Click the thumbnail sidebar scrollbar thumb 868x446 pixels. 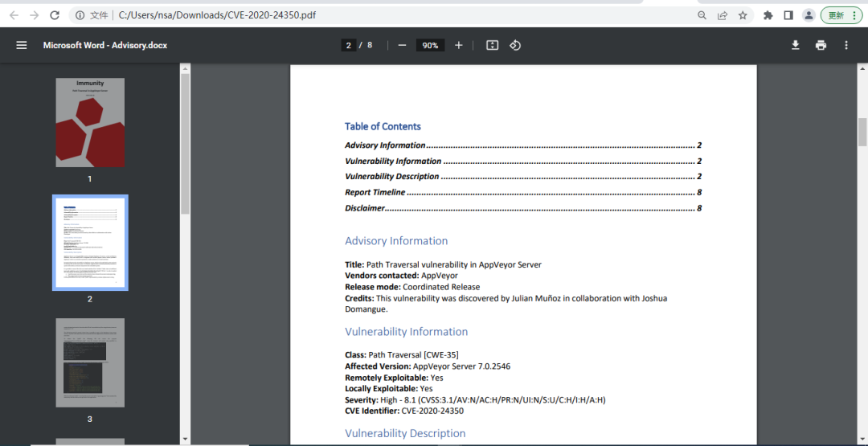point(185,143)
